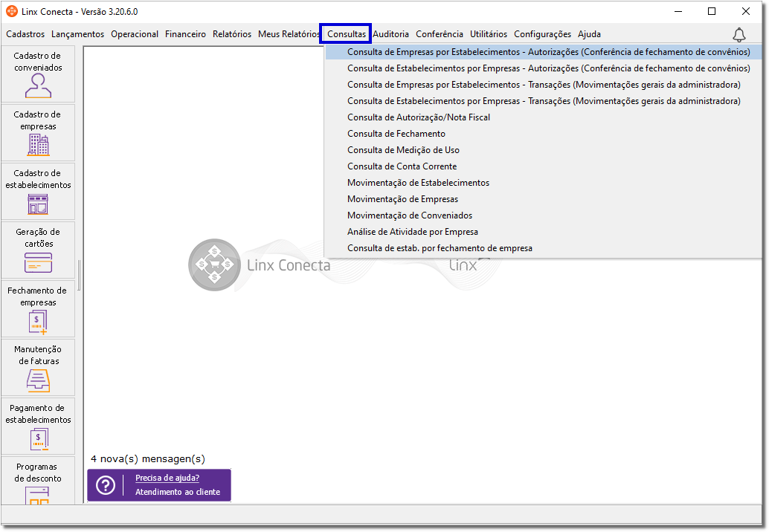The image size is (769, 532).
Task: Open Fechamento de empresas invoice icon
Action: coord(38,322)
